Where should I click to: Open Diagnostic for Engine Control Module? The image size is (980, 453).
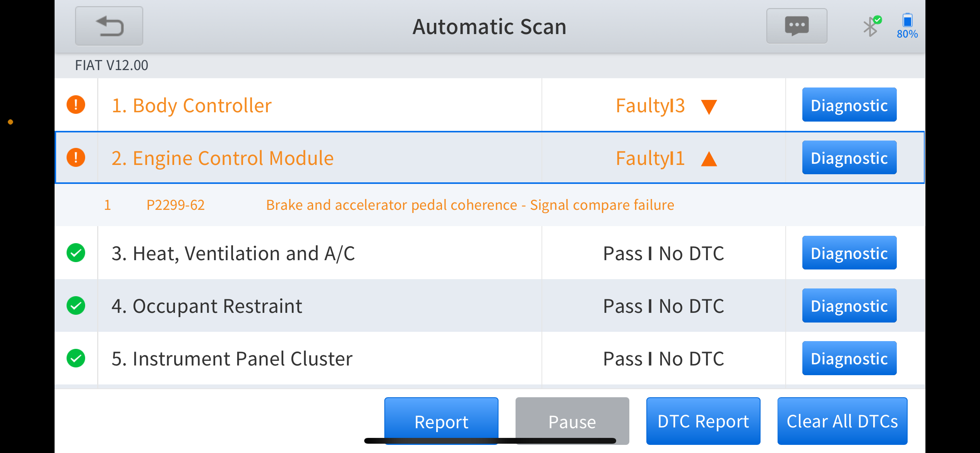[x=849, y=158]
